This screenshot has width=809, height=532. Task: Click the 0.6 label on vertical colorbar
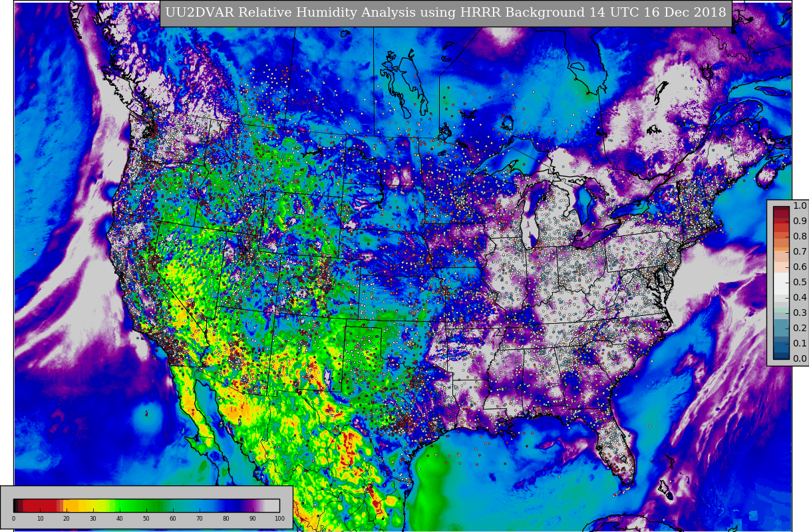coord(800,267)
